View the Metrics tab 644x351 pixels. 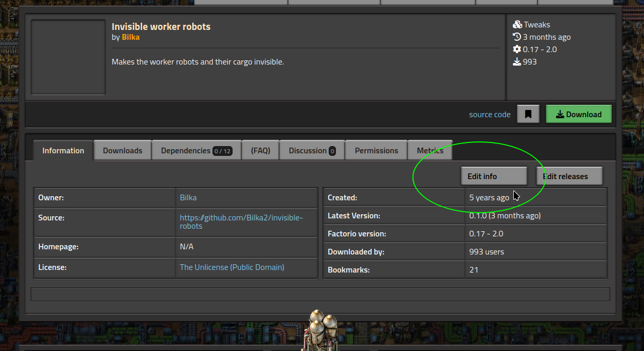(x=430, y=151)
